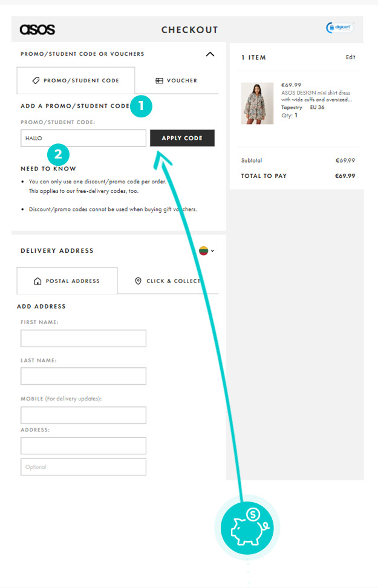378x588 pixels.
Task: Click the ASOS logo
Action: 37,29
